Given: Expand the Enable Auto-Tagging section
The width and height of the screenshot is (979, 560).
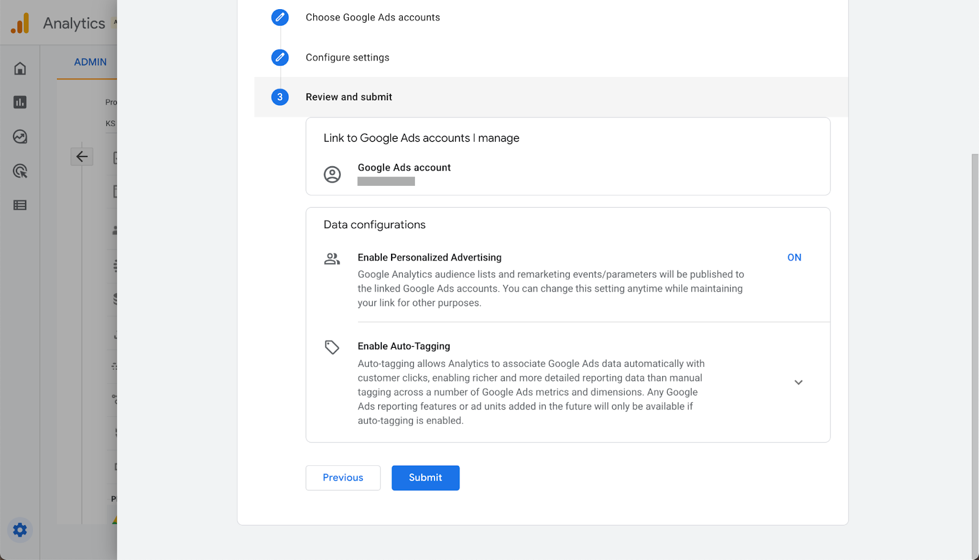Looking at the screenshot, I should click(798, 383).
